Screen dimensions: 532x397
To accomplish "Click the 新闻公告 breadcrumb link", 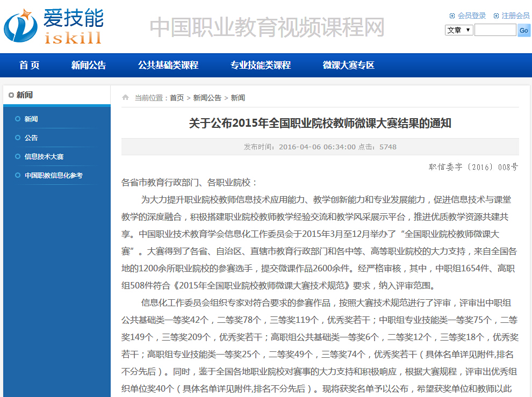I will (207, 98).
